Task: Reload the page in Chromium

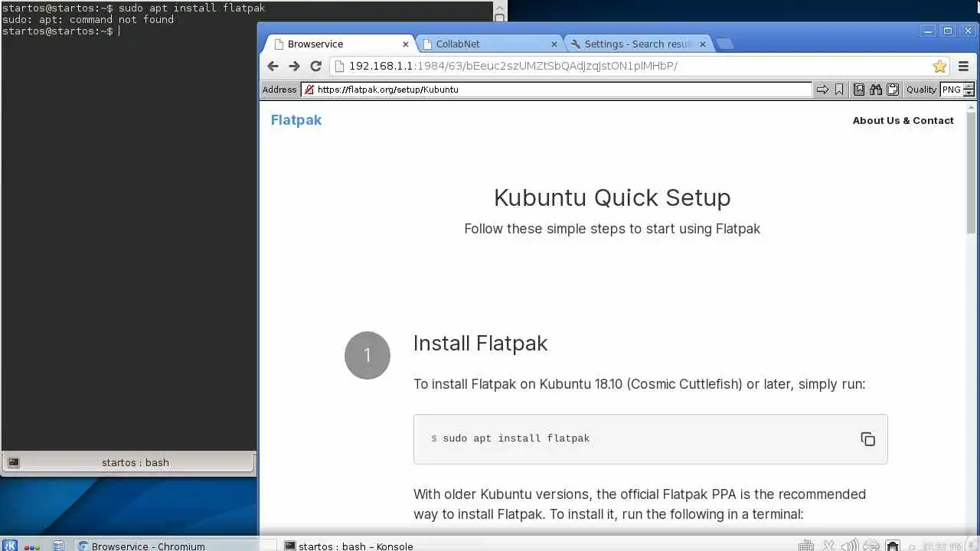Action: click(x=315, y=66)
